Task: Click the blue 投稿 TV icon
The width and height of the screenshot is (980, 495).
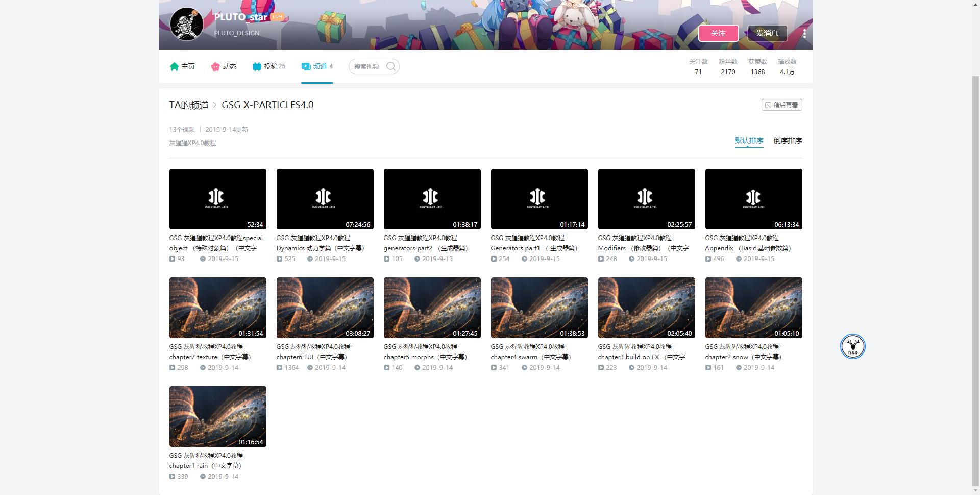Action: [257, 66]
